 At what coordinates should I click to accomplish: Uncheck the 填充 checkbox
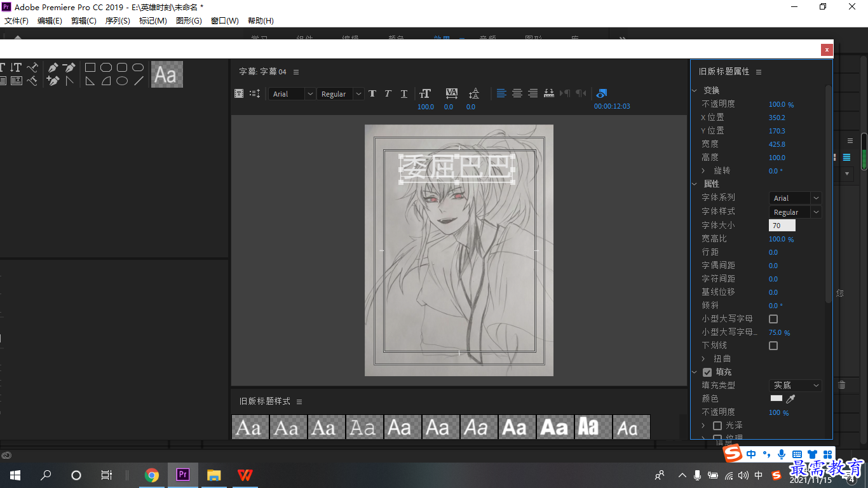707,372
